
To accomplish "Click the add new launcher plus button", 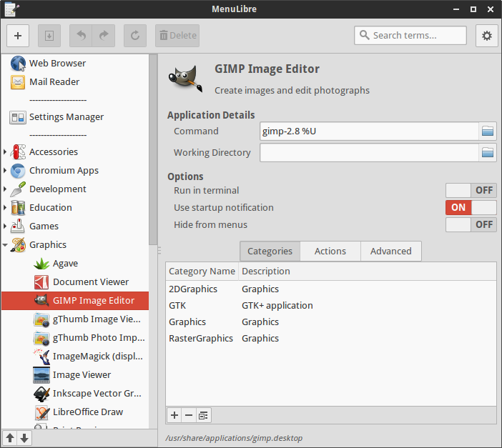I will pyautogui.click(x=18, y=36).
